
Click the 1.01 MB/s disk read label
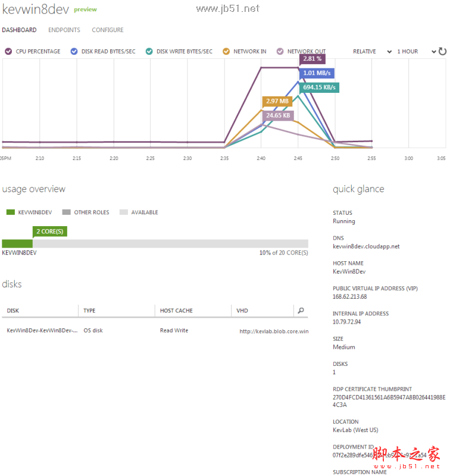click(x=317, y=73)
